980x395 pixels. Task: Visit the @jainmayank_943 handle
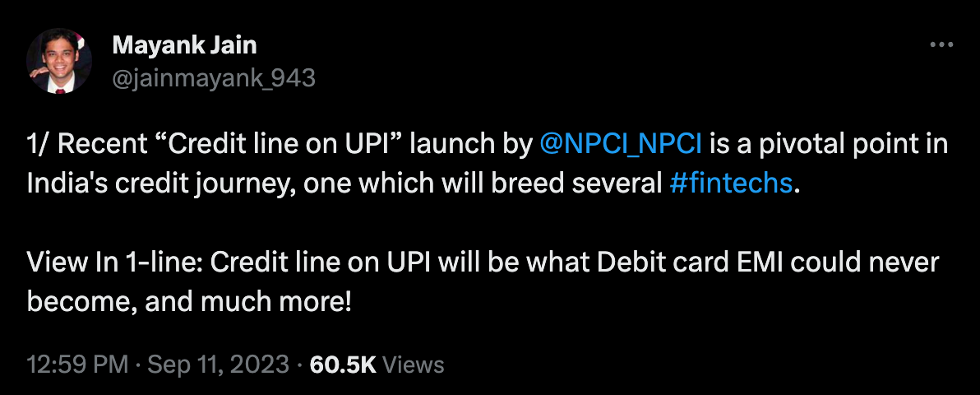(213, 78)
